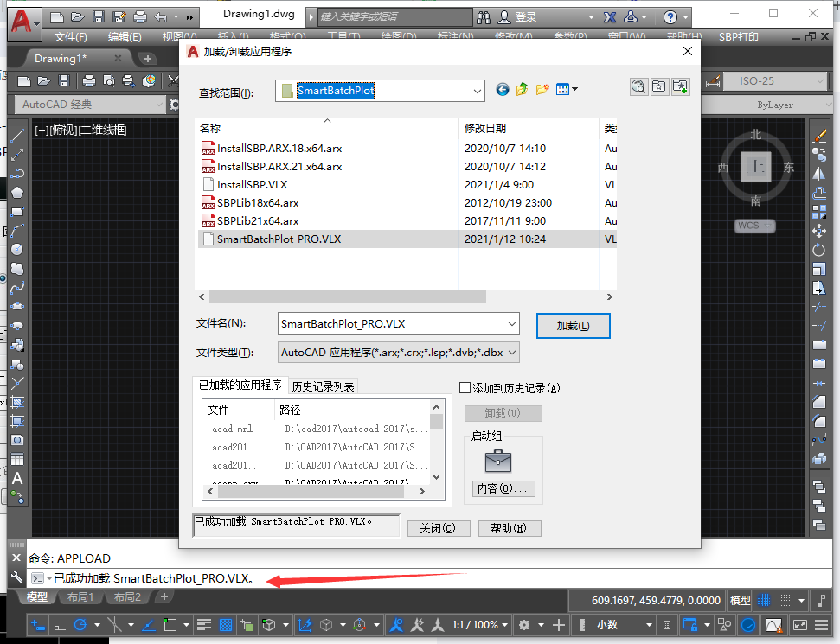Click the command line wrench customize icon
The image size is (840, 644).
coord(16,577)
